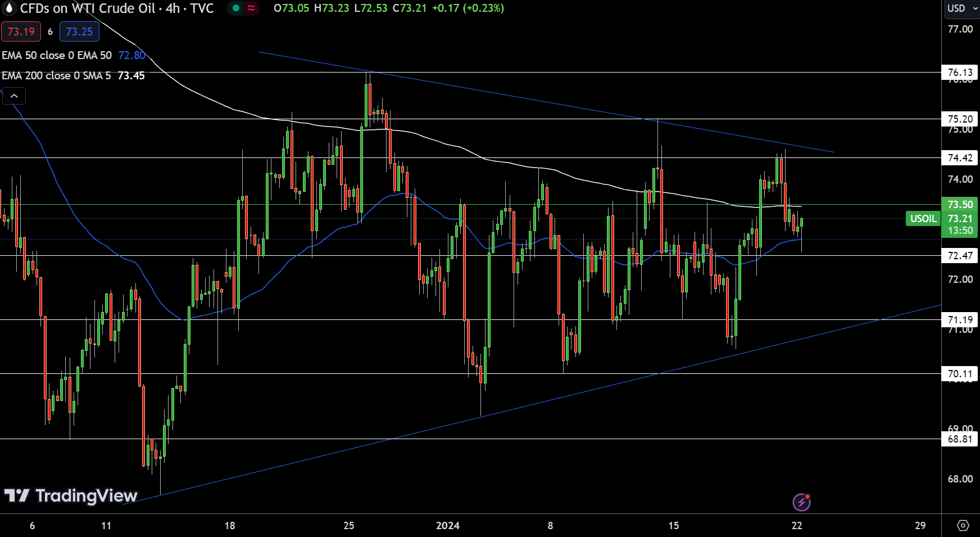Click the 73.50 green price label
Screen dimensions: 980x537
click(x=960, y=204)
